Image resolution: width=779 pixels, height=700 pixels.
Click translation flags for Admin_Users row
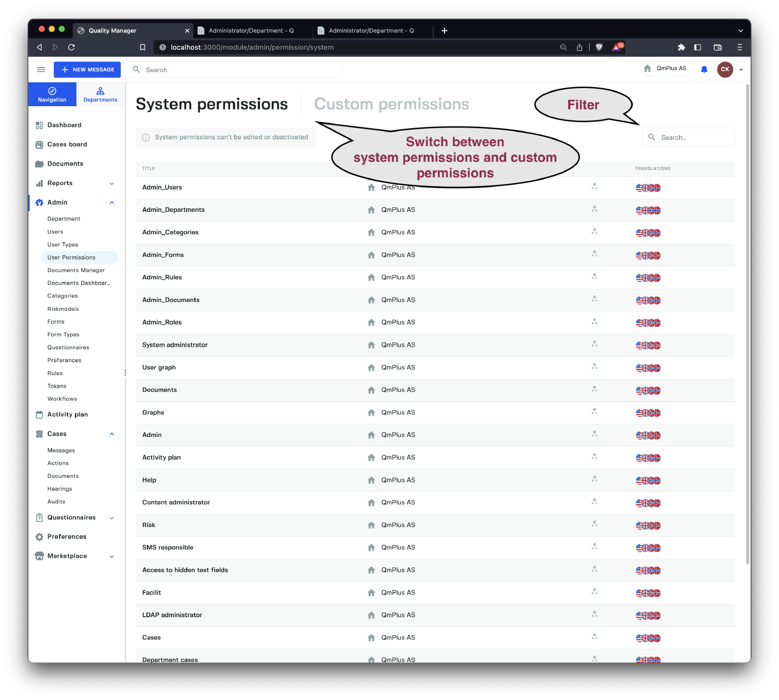pos(648,188)
